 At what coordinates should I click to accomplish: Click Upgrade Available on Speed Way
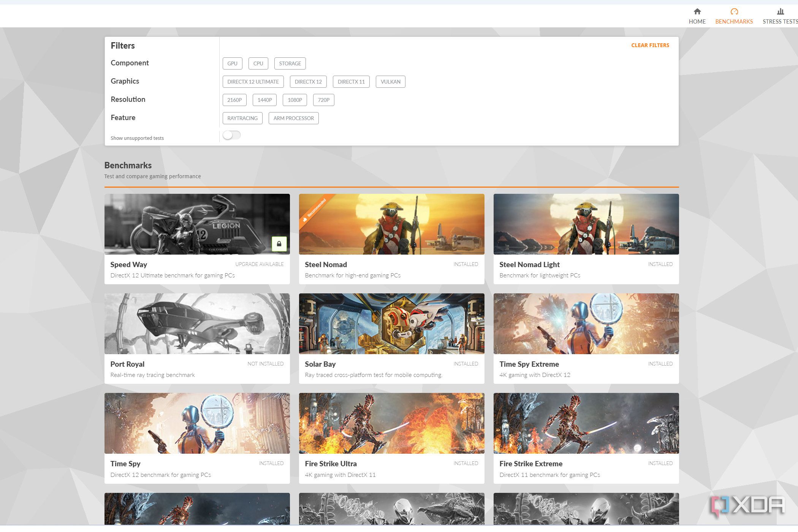(259, 264)
